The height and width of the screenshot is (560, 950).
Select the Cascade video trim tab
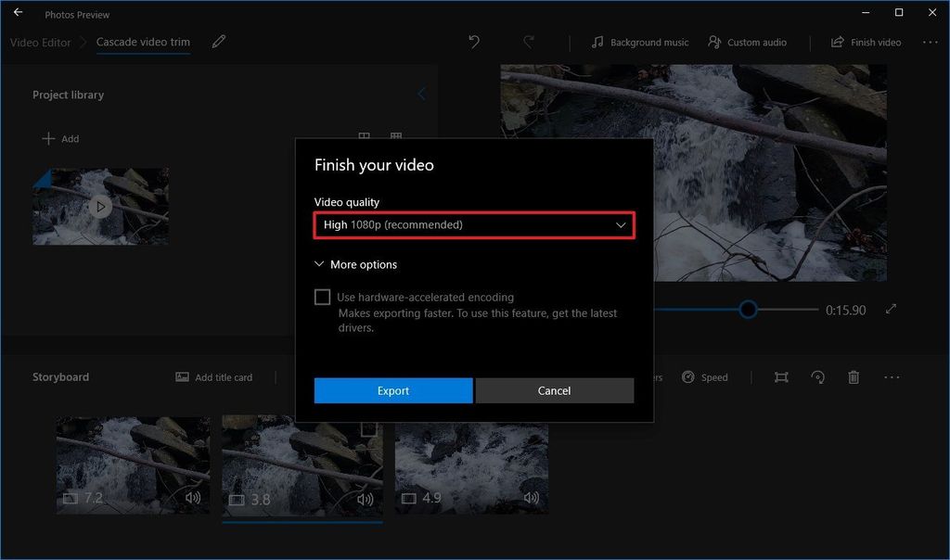(142, 42)
